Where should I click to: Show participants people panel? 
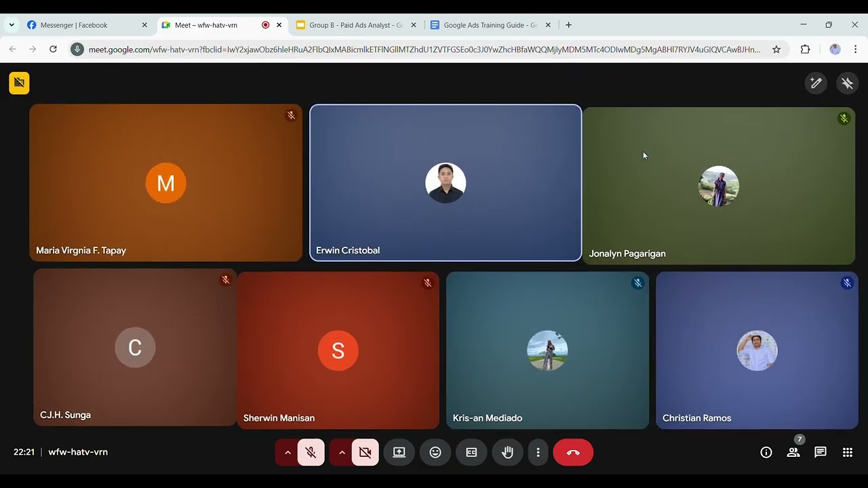tap(793, 452)
